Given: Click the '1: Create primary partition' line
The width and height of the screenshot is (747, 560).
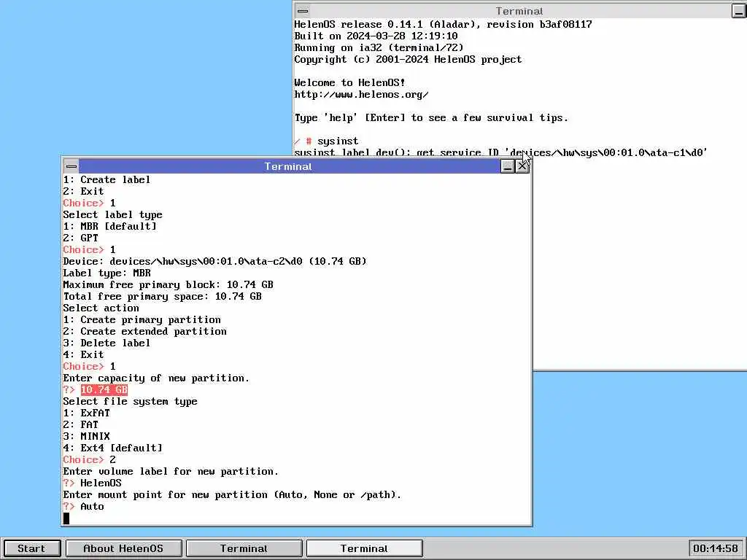Looking at the screenshot, I should (x=142, y=319).
